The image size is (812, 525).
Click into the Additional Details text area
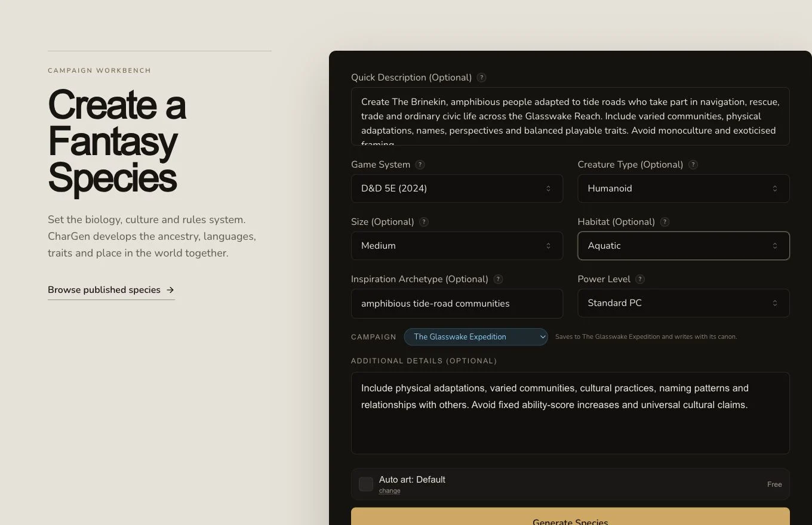pyautogui.click(x=570, y=413)
